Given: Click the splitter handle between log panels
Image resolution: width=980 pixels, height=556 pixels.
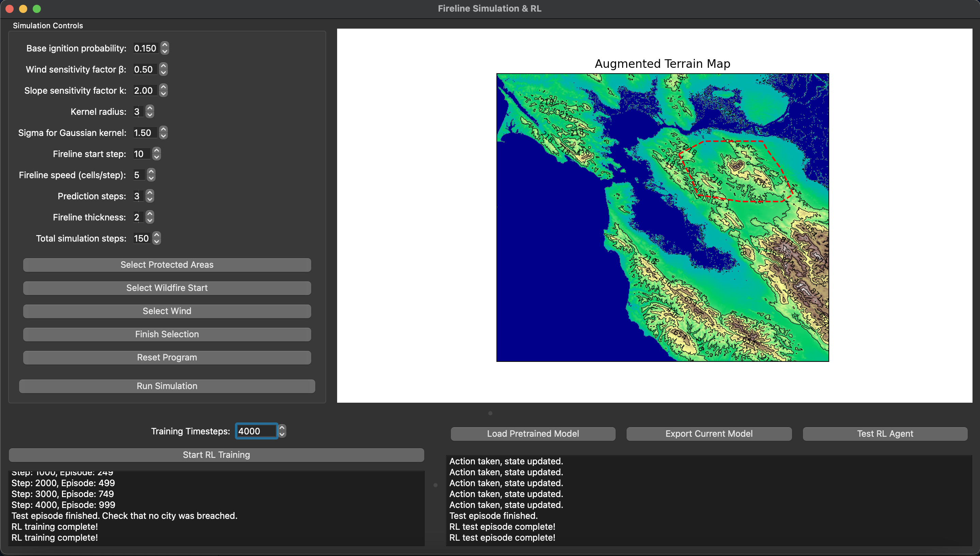Looking at the screenshot, I should pos(436,485).
